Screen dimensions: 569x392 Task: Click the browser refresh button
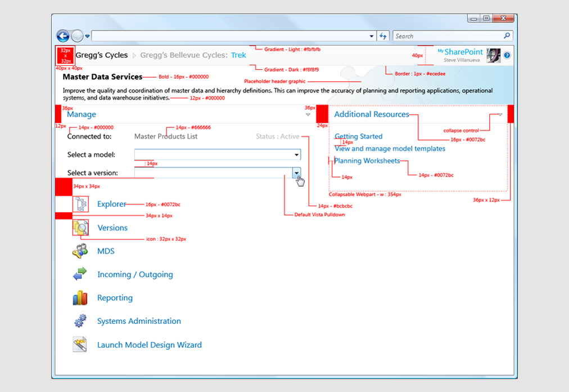[x=383, y=36]
